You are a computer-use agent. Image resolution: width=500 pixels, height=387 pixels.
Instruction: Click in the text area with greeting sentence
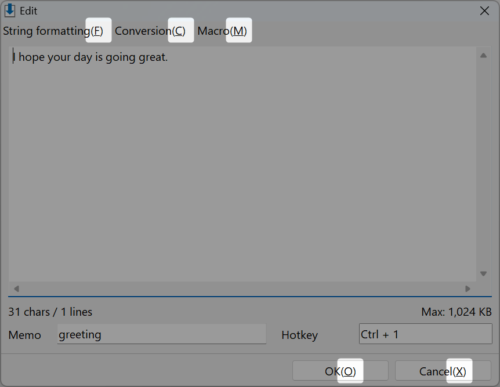242,165
